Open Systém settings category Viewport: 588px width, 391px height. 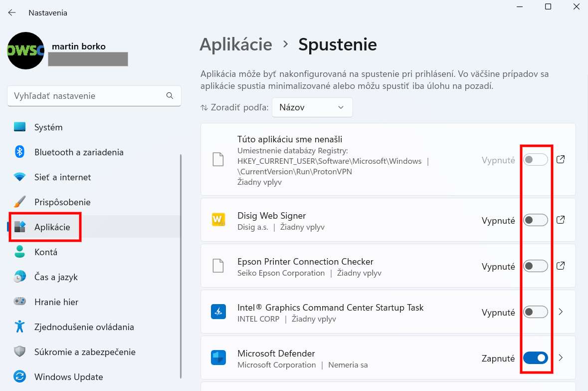[x=94, y=127]
